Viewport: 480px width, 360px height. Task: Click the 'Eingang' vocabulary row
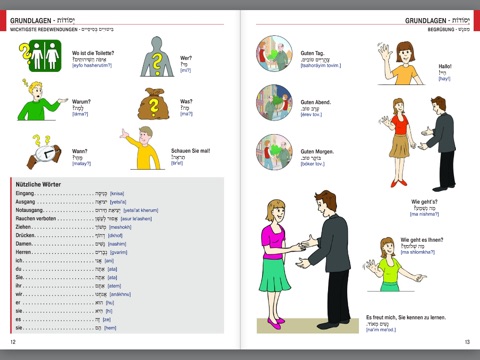coord(70,193)
